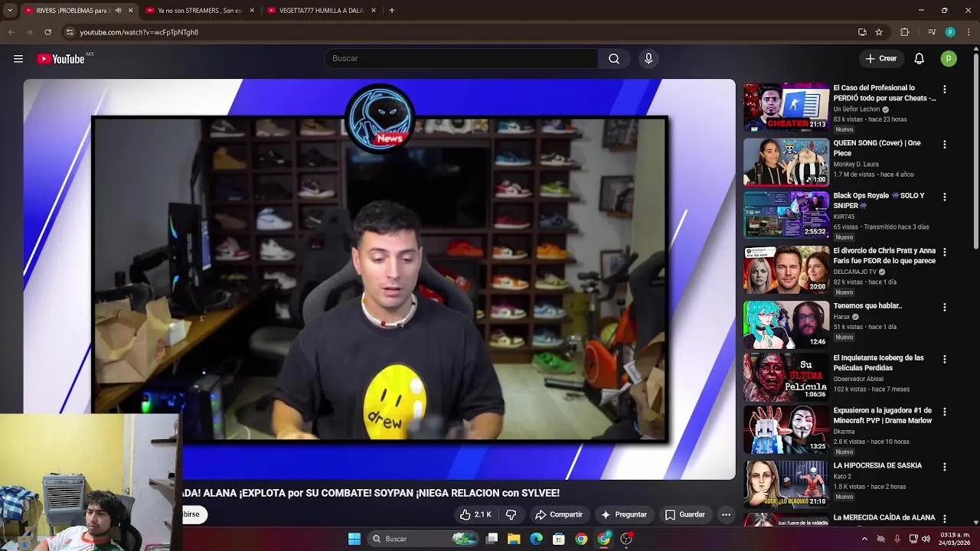Open Microsoft Edge from taskbar
980x551 pixels.
pos(537,539)
